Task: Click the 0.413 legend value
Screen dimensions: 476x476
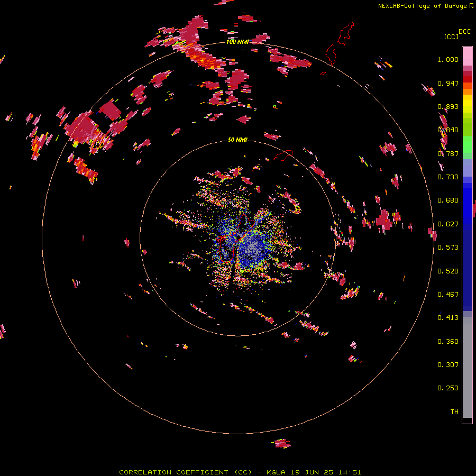Action: 448,318
